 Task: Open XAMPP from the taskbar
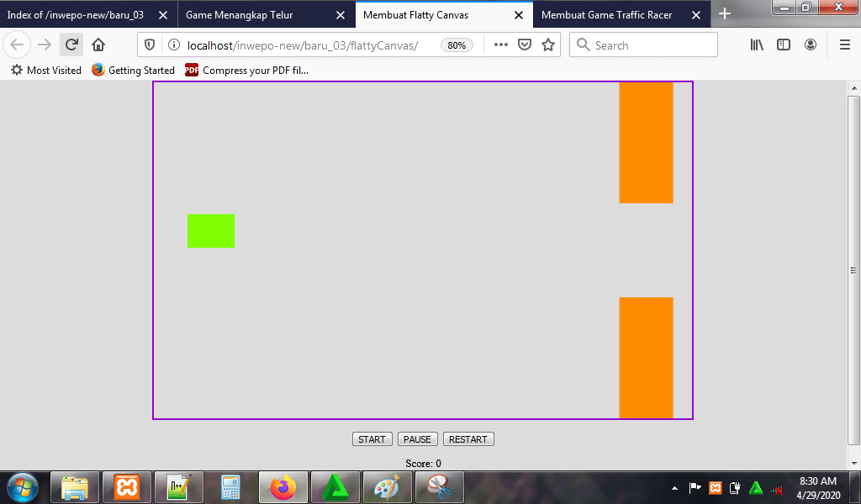[127, 487]
